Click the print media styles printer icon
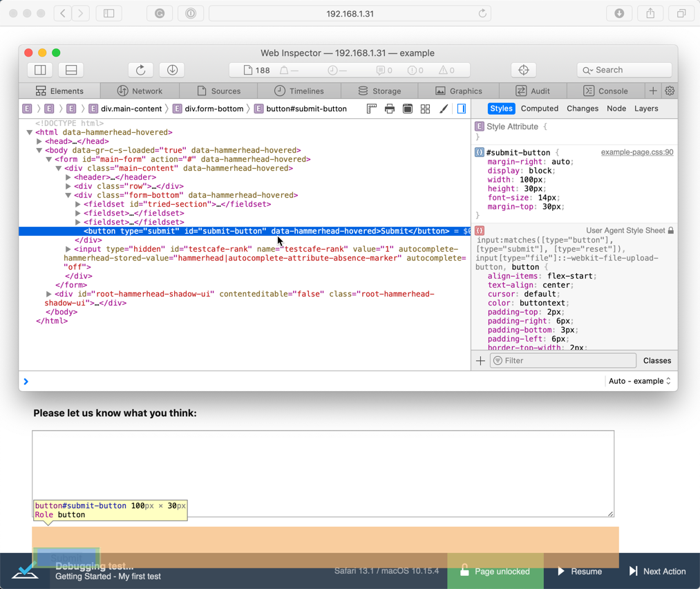 pyautogui.click(x=390, y=109)
